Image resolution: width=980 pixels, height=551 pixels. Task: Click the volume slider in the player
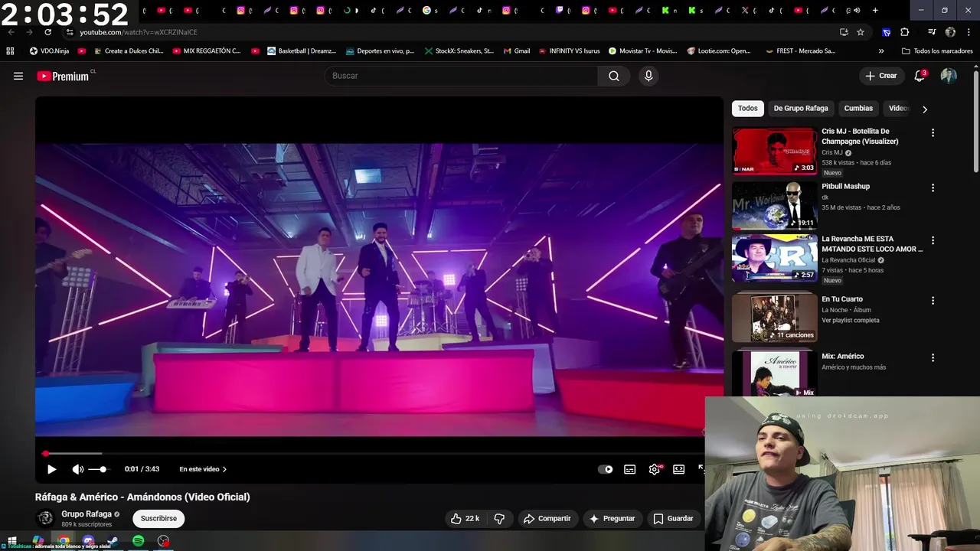(98, 469)
